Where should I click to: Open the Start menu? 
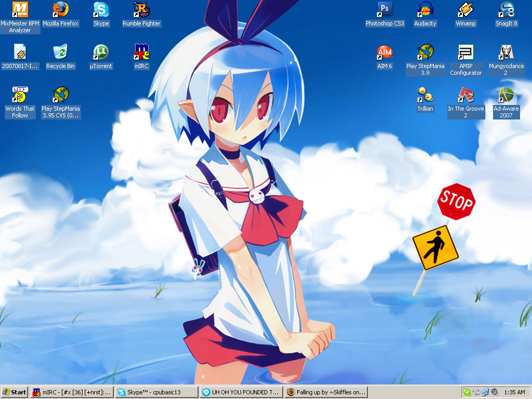(14, 392)
